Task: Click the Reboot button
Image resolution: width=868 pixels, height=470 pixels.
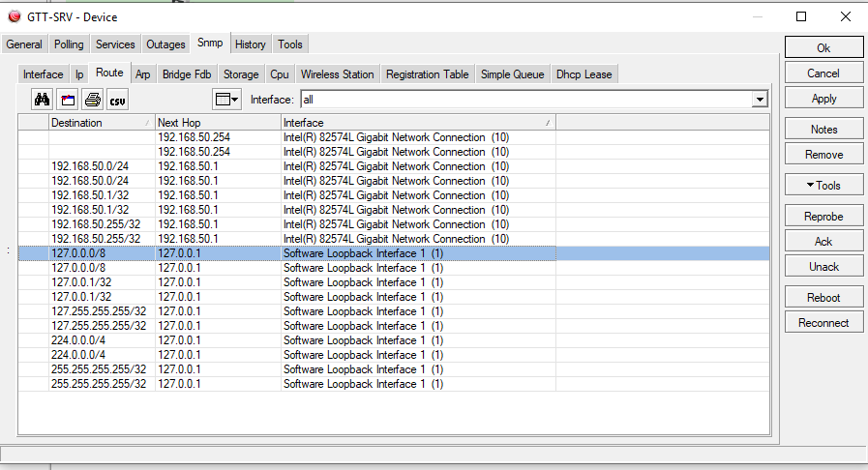Action: pos(823,298)
